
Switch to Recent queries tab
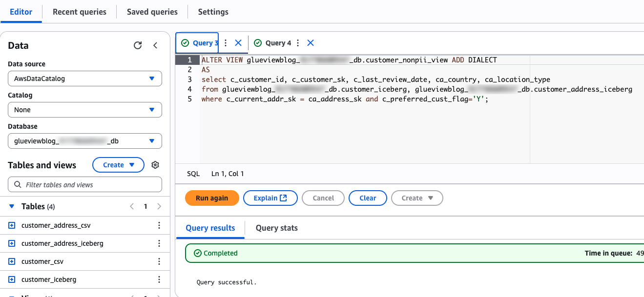tap(80, 12)
